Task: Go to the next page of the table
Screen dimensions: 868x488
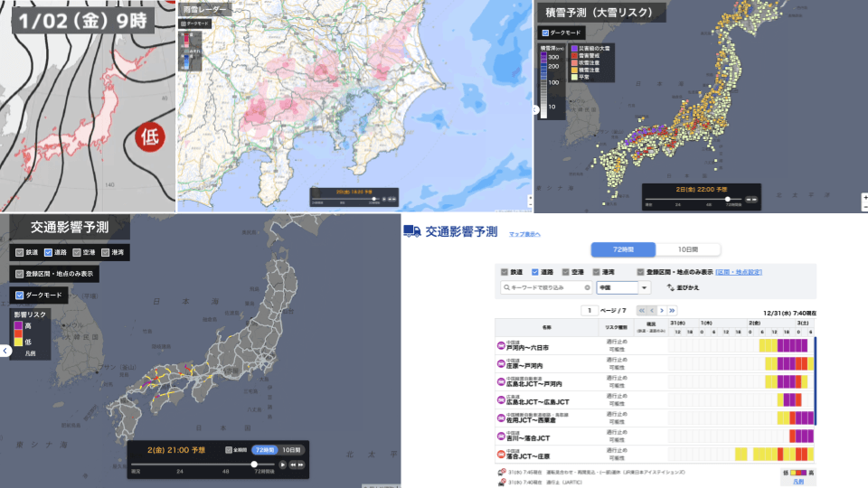Action: click(662, 310)
